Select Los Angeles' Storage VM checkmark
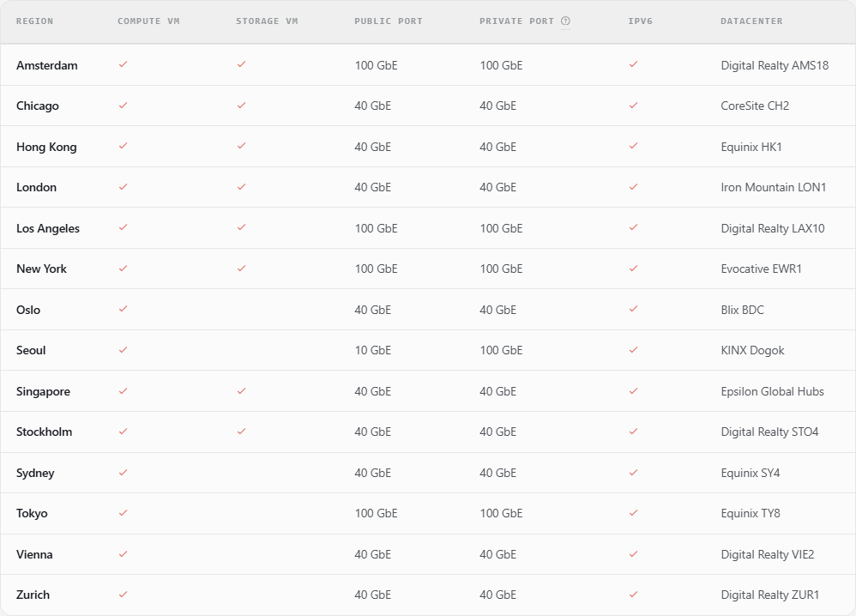 (x=242, y=227)
